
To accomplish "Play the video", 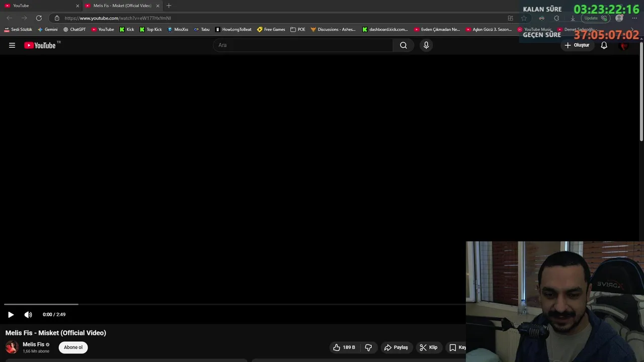I will click(11, 315).
